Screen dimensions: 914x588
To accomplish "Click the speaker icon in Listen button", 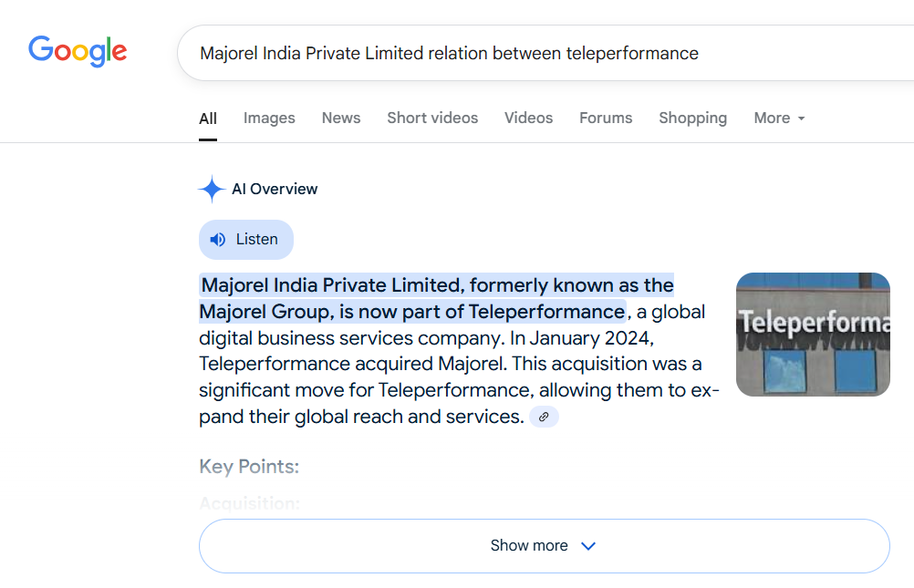I will click(218, 240).
